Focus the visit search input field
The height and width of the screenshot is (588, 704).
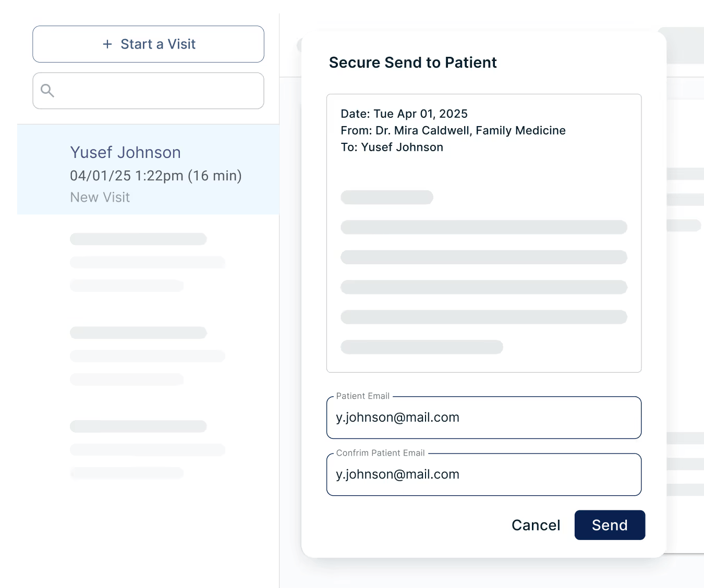tap(156, 91)
